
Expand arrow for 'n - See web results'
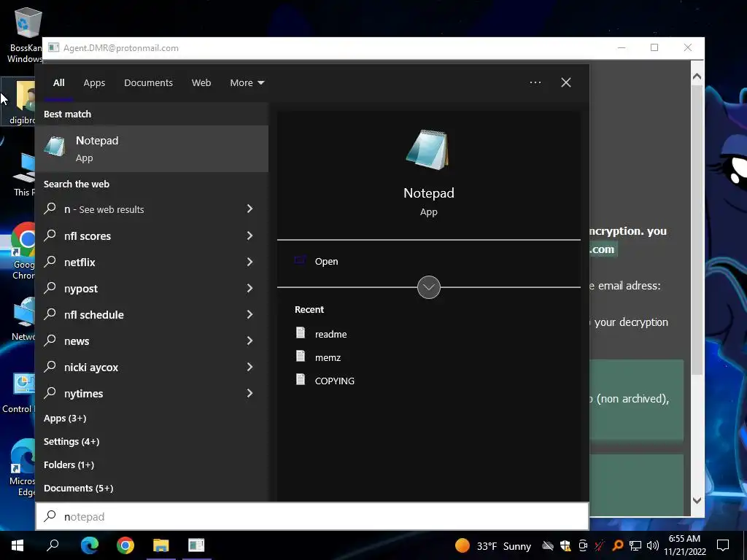[x=249, y=209]
